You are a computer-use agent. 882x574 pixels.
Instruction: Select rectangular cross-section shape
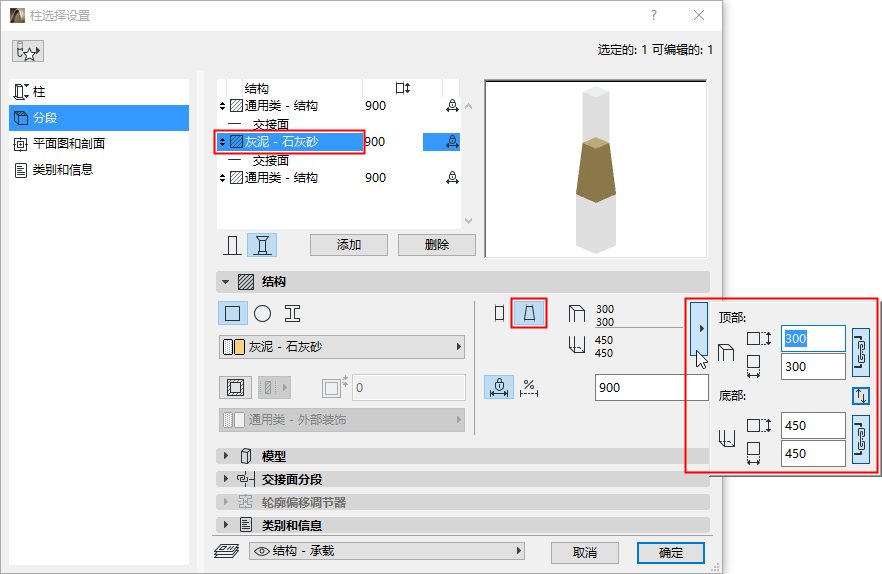click(x=232, y=313)
